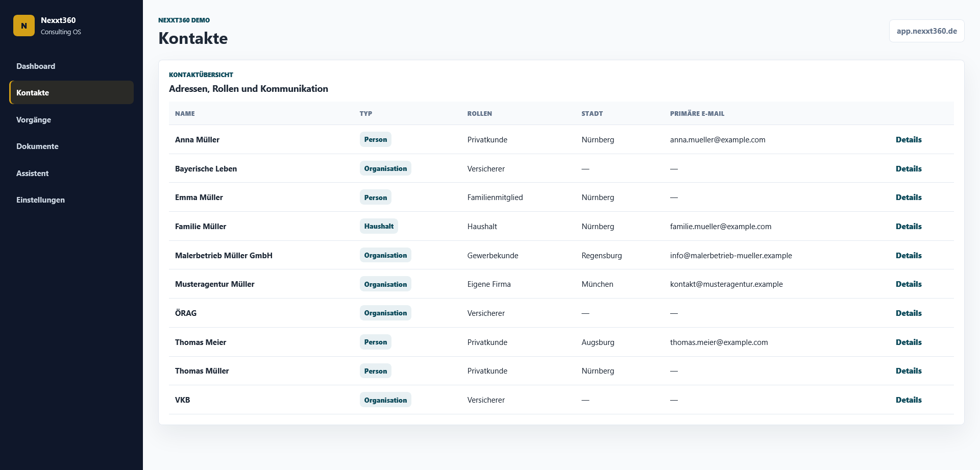
Task: Show Details for Familie Müller
Action: [909, 227]
